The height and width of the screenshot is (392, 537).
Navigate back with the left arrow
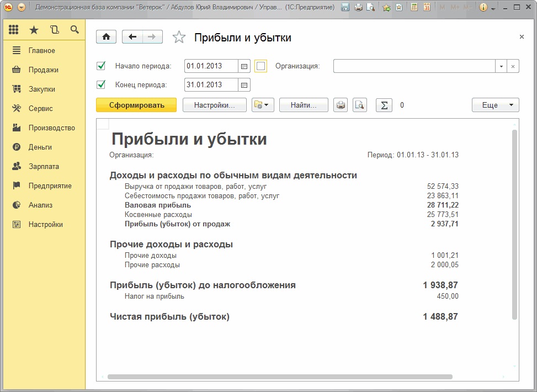(132, 37)
